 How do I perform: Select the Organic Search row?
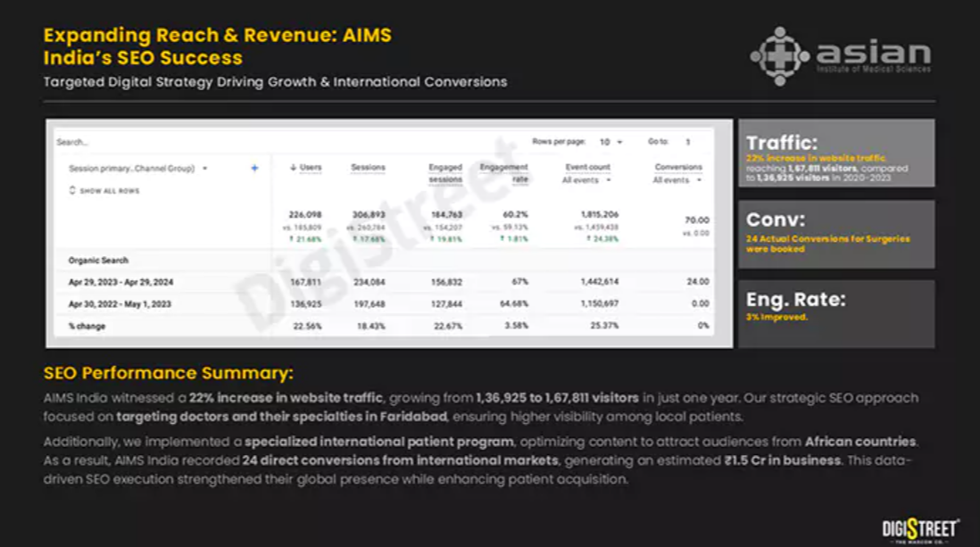[99, 261]
